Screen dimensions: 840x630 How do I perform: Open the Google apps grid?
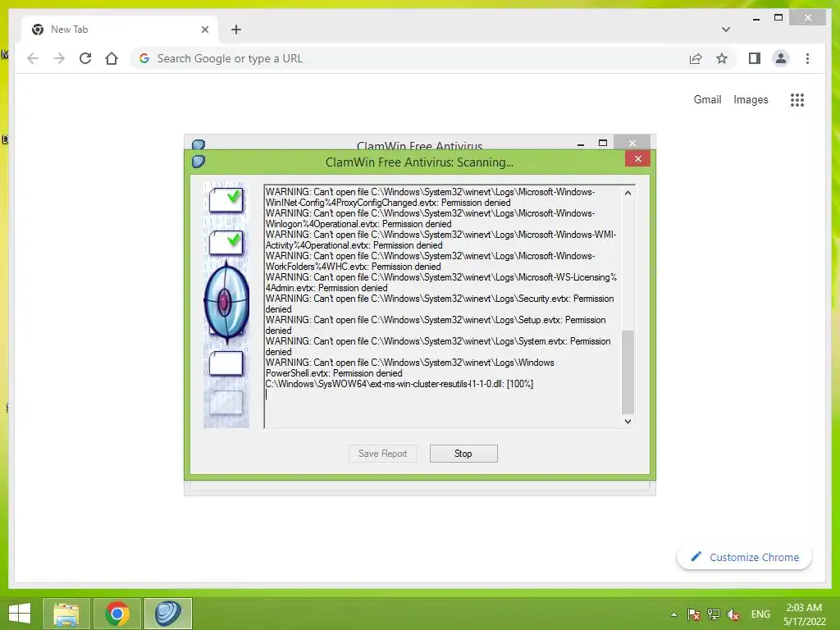tap(797, 99)
